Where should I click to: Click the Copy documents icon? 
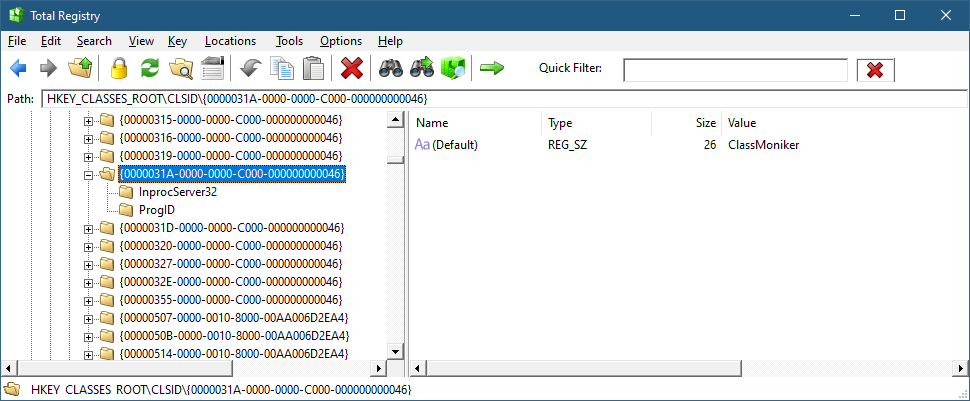coord(282,69)
